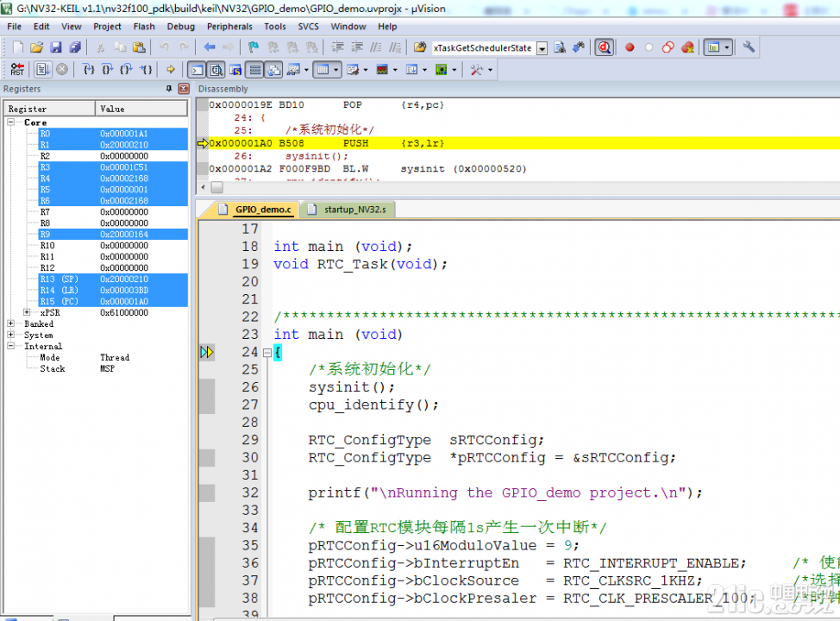Select the R9 register row
The image size is (840, 621).
114,234
